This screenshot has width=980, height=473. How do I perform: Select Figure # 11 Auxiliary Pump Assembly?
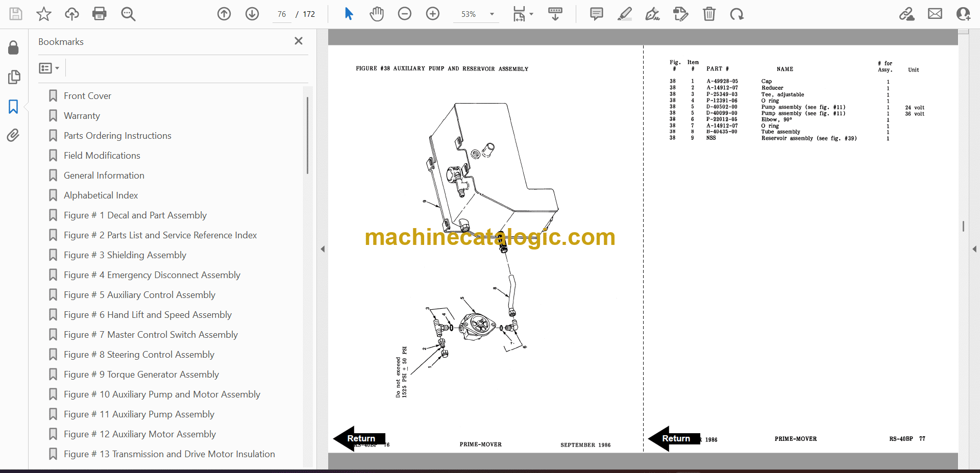pyautogui.click(x=139, y=414)
